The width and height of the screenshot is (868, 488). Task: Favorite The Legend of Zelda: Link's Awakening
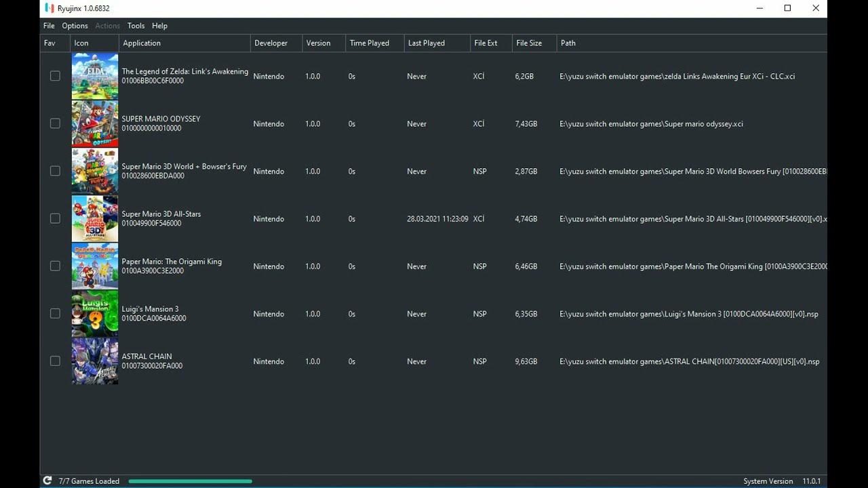click(55, 76)
